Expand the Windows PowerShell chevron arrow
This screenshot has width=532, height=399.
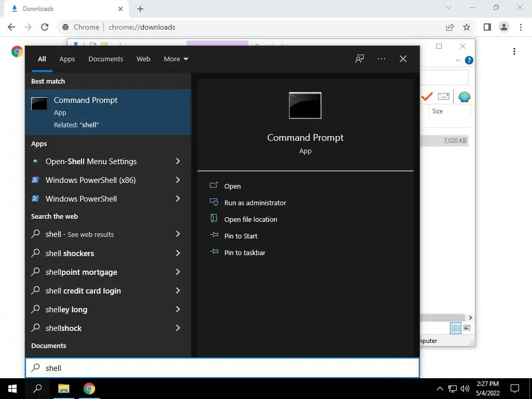[178, 198]
